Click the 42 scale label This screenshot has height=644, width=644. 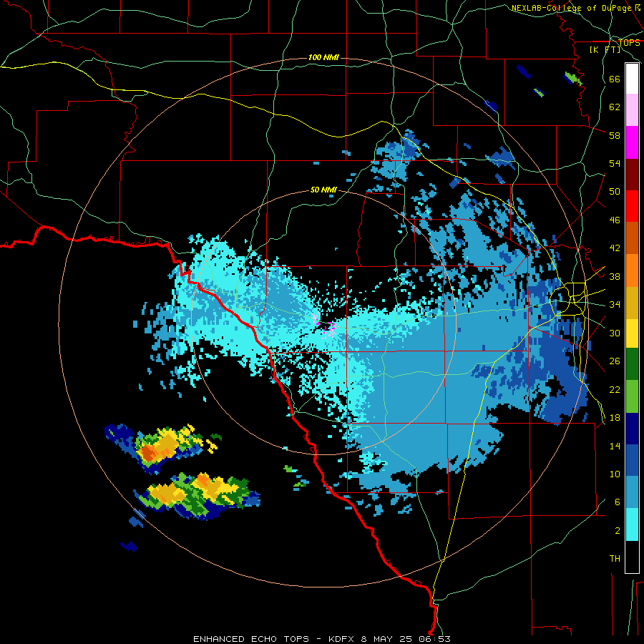coord(615,248)
